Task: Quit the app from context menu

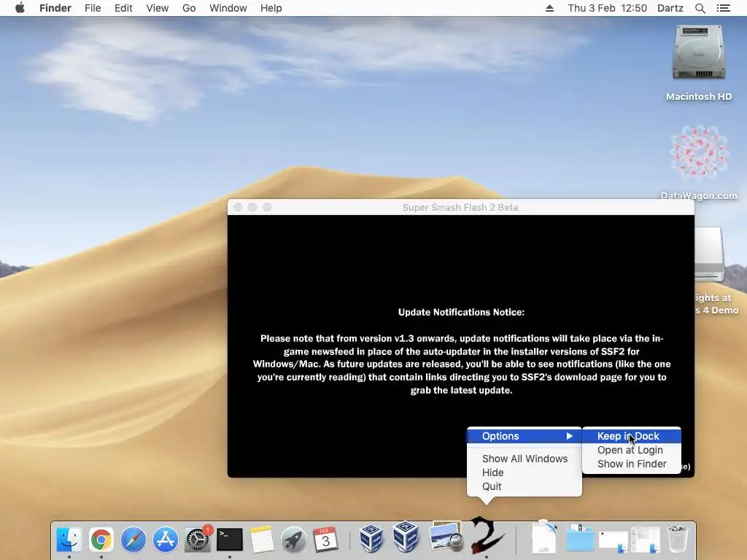Action: coord(525,486)
